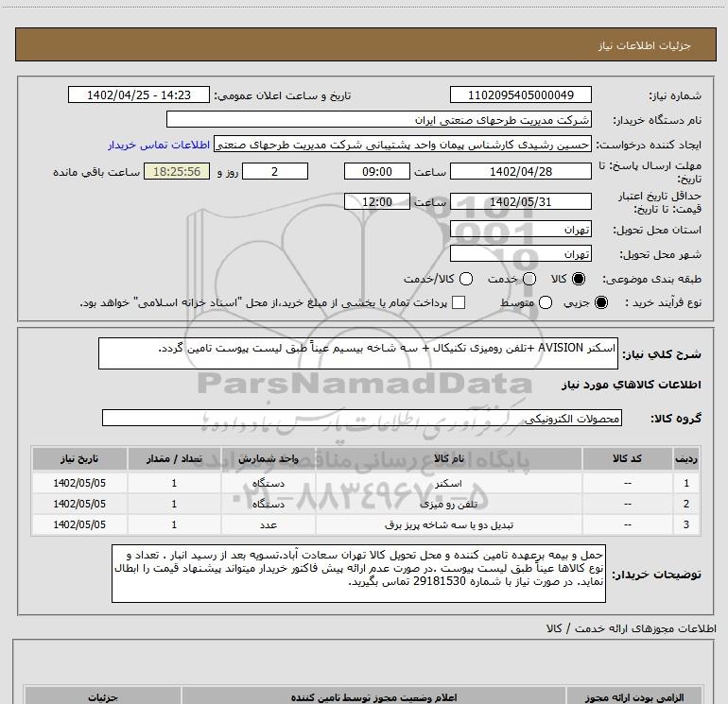Screen dimensions: 728x704
Task: Click the buyer notes text box
Action: pyautogui.click(x=358, y=574)
